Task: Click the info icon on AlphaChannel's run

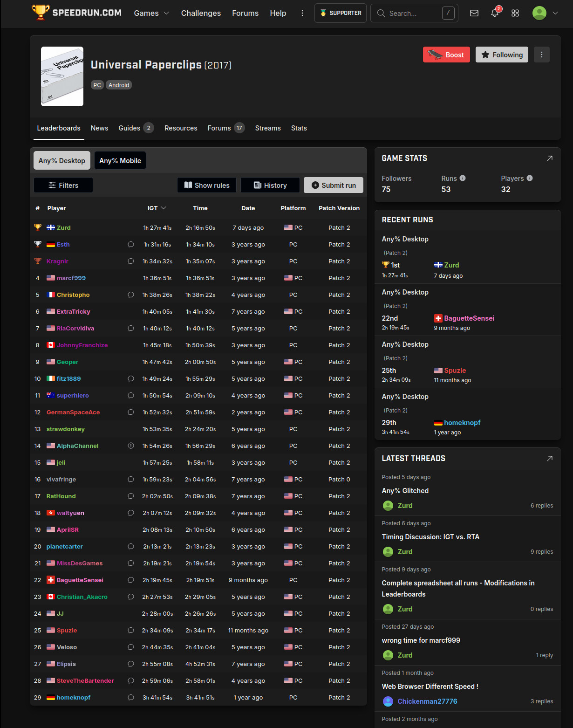Action: [x=131, y=446]
